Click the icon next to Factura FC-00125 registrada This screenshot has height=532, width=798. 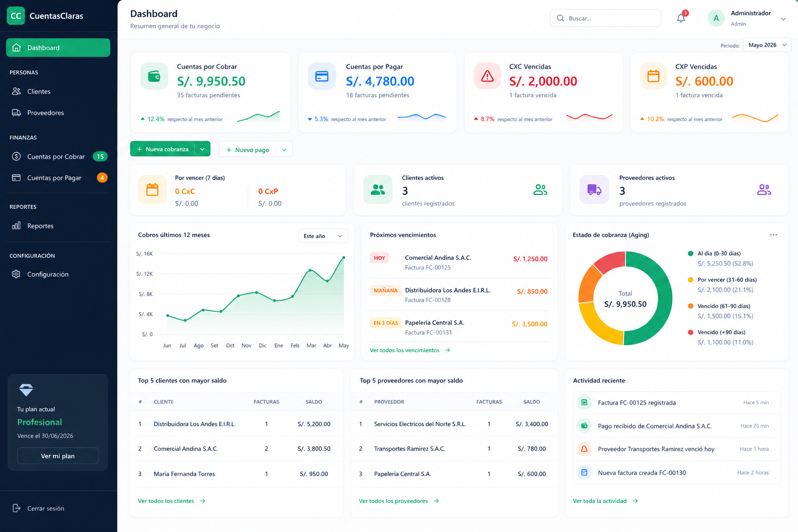point(584,402)
